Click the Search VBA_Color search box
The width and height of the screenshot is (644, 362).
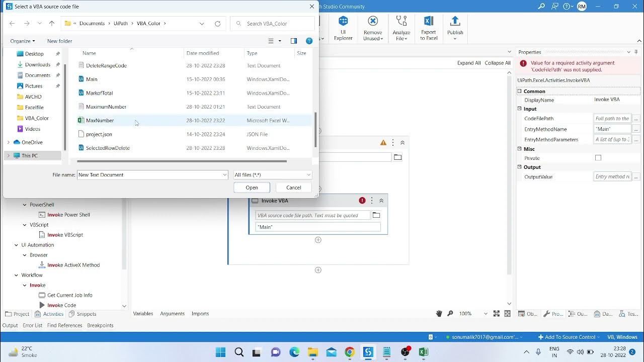click(272, 24)
